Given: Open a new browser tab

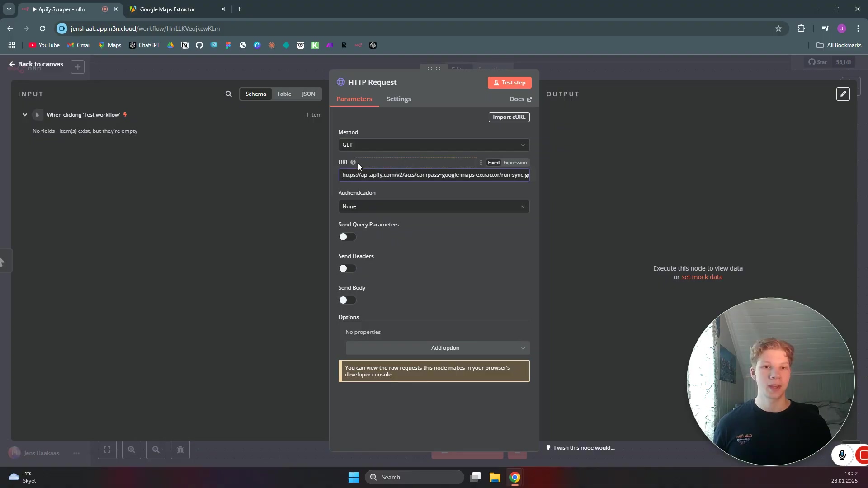Looking at the screenshot, I should (x=240, y=9).
